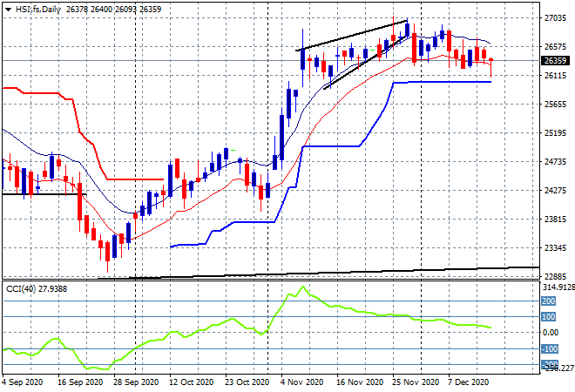Click the 12 Oct 2020 date label
575x392 pixels.
(x=191, y=382)
